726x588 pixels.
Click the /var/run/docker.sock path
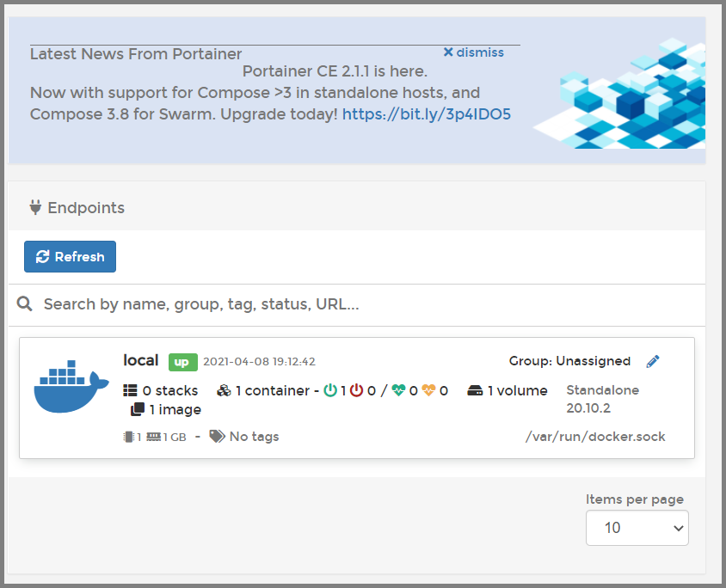[595, 436]
